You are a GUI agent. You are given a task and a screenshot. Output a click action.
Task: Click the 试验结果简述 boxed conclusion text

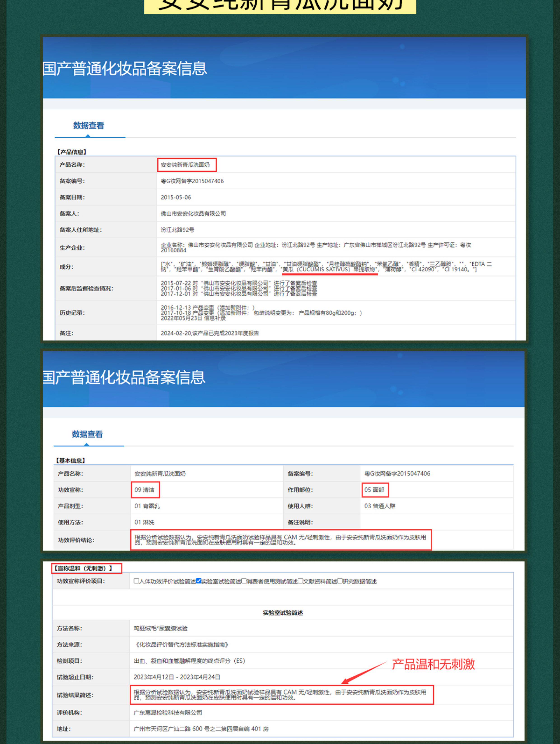280,695
